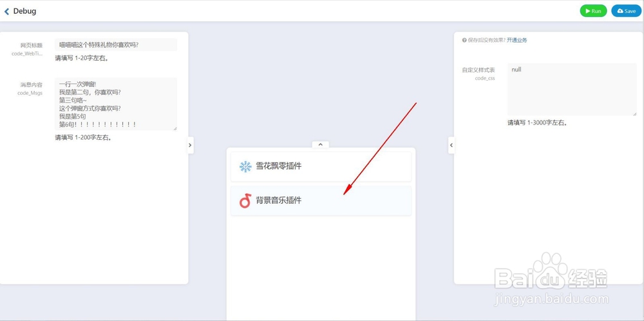The width and height of the screenshot is (644, 321).
Task: Edit the 网页标题 input field
Action: [116, 45]
